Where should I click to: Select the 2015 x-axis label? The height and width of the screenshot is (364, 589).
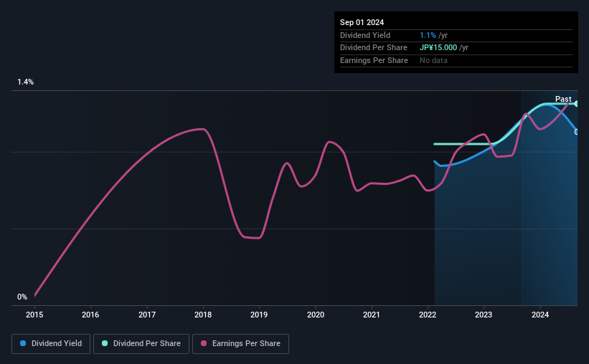(34, 315)
